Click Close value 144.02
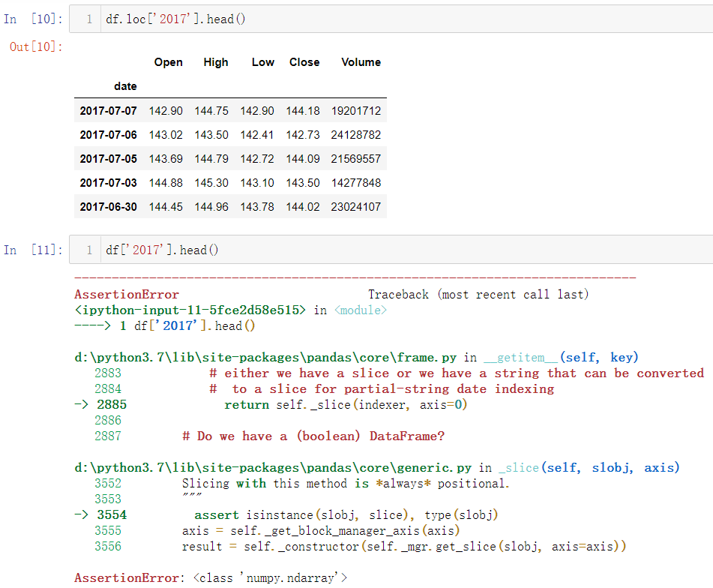 [x=303, y=207]
